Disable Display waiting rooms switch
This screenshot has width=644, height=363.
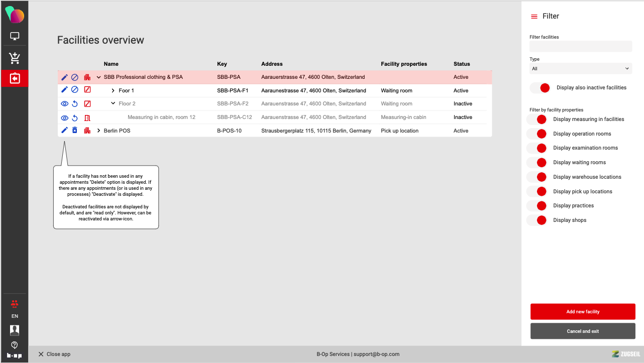[x=536, y=163]
